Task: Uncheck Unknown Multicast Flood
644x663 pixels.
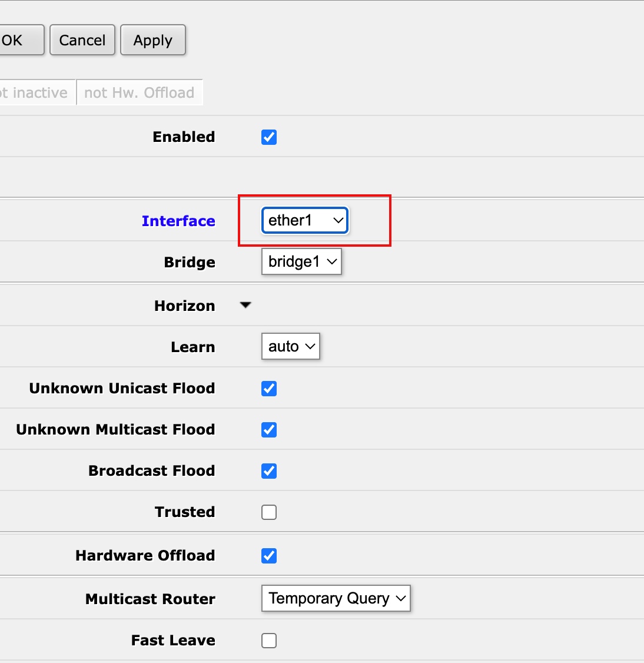Action: click(x=269, y=430)
